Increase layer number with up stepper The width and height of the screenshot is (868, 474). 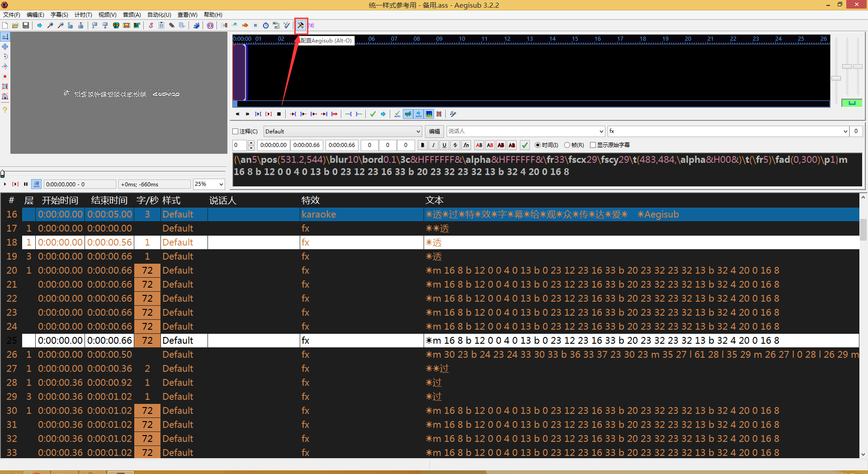tap(251, 142)
